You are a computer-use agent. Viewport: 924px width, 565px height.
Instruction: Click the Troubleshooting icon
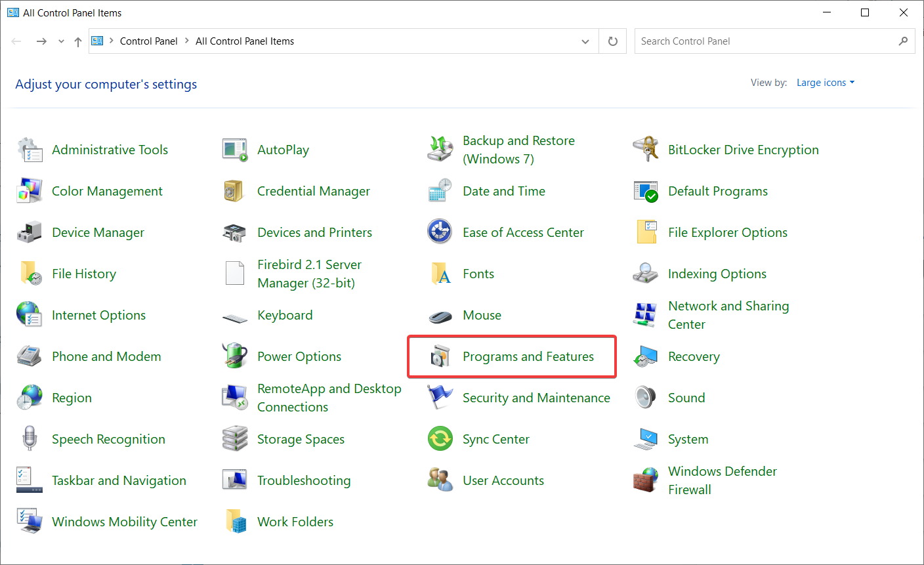click(235, 481)
